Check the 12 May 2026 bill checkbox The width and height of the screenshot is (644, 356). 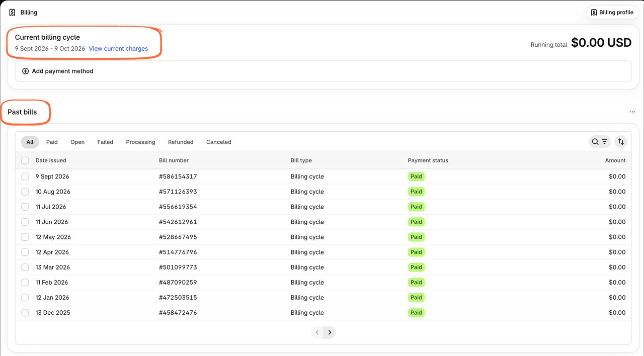coord(25,237)
